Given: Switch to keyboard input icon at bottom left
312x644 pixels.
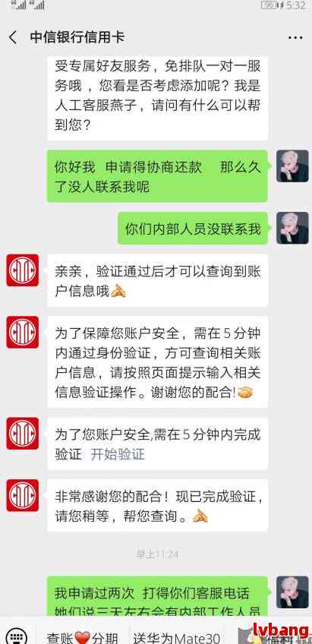Looking at the screenshot, I should (x=16, y=636).
